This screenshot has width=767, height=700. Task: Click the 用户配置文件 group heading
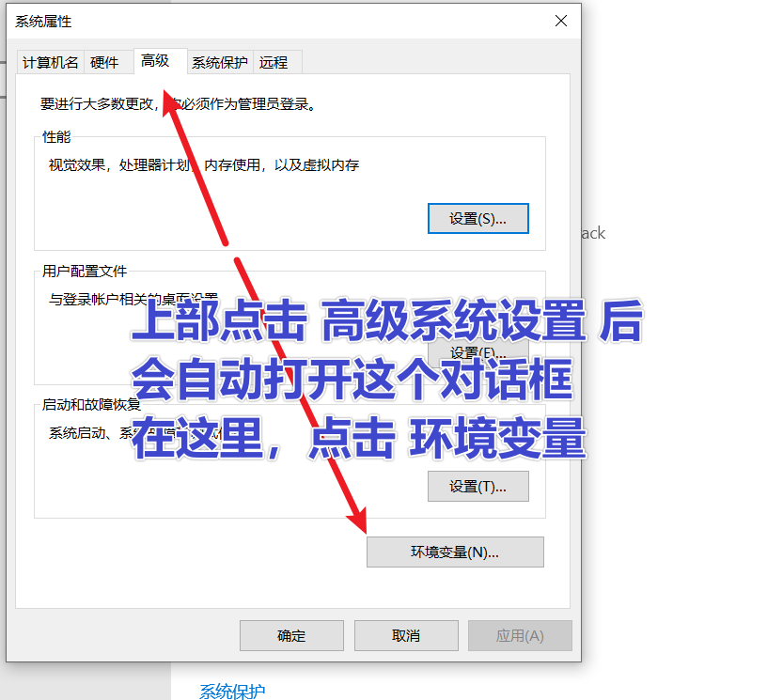[x=85, y=272]
